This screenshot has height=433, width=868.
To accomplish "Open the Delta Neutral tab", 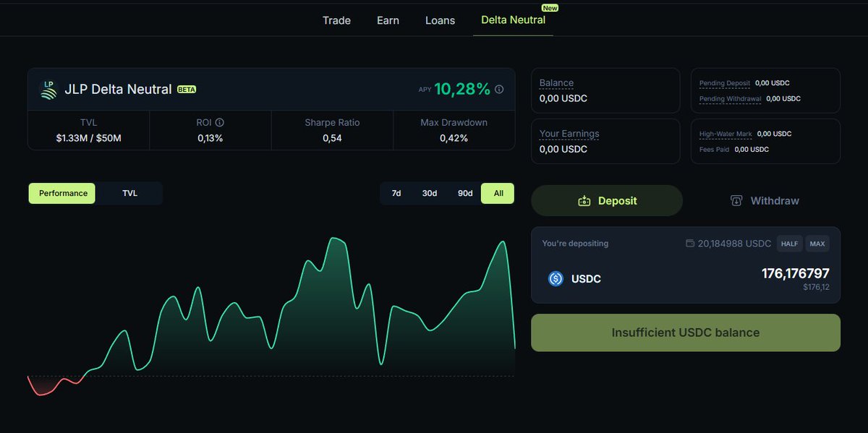I will pos(513,20).
